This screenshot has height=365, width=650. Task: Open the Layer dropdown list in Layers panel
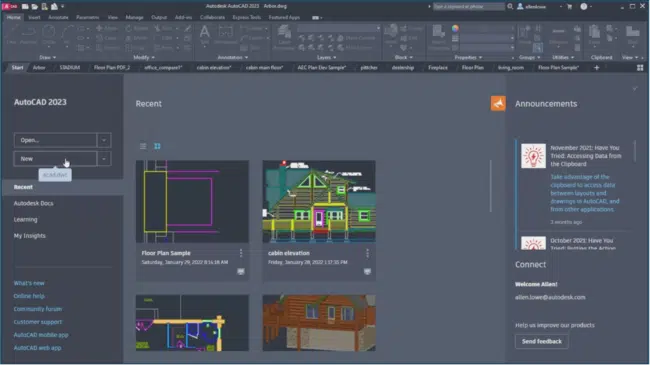(338, 28)
